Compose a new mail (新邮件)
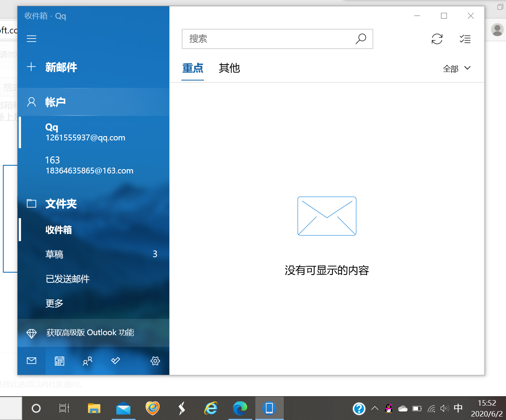 click(x=93, y=67)
